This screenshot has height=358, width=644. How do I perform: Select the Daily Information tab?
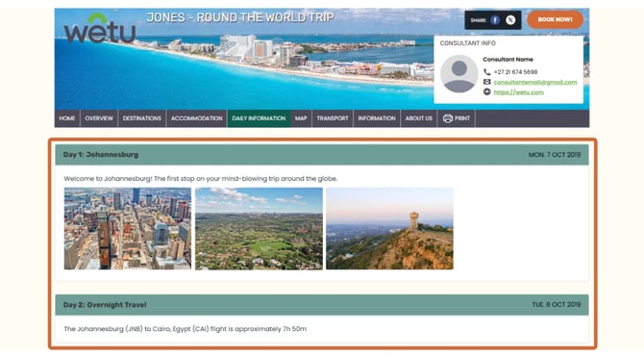coord(259,118)
